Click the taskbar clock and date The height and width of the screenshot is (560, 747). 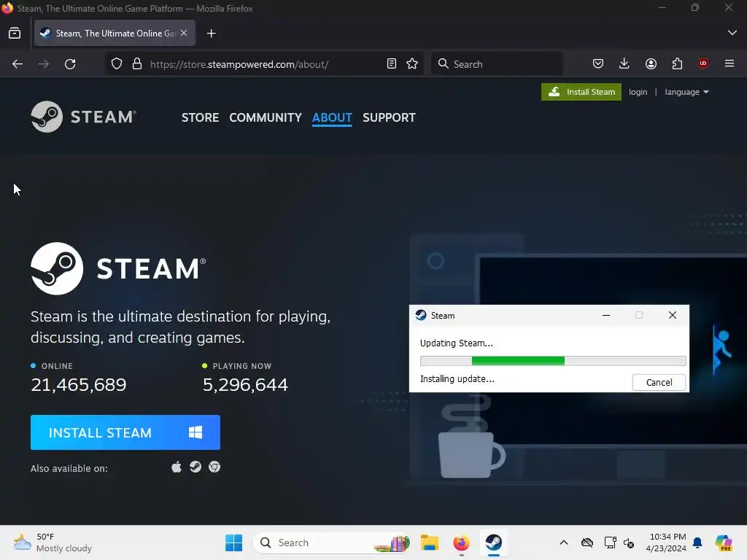click(x=666, y=542)
